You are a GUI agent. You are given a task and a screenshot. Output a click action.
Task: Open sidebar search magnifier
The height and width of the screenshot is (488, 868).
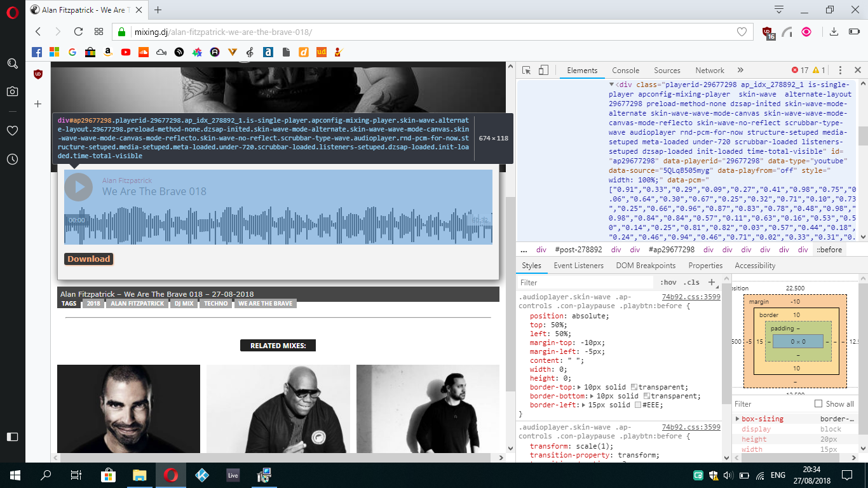pyautogui.click(x=12, y=64)
